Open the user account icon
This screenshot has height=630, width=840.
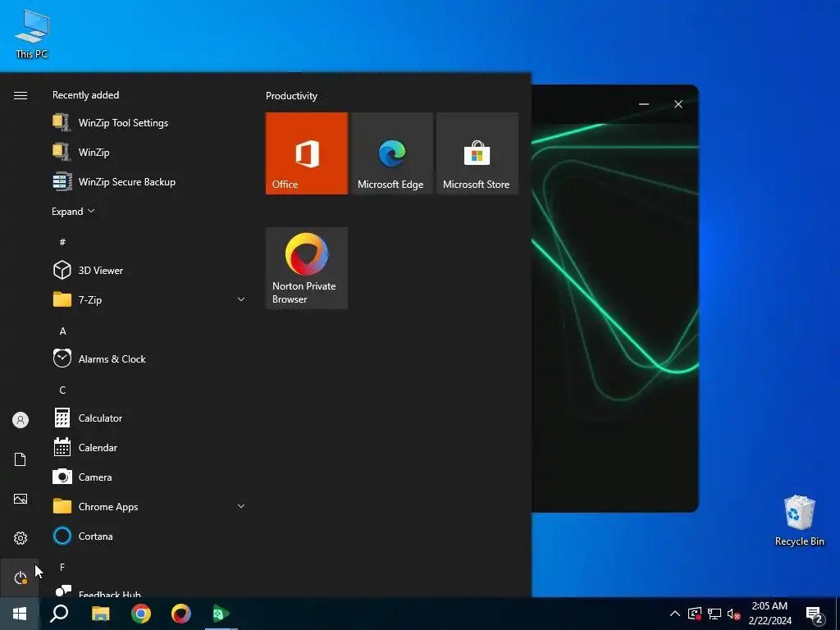tap(21, 420)
